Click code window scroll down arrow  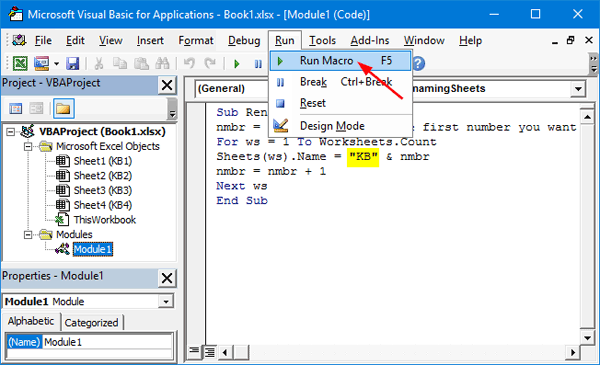[x=587, y=337]
